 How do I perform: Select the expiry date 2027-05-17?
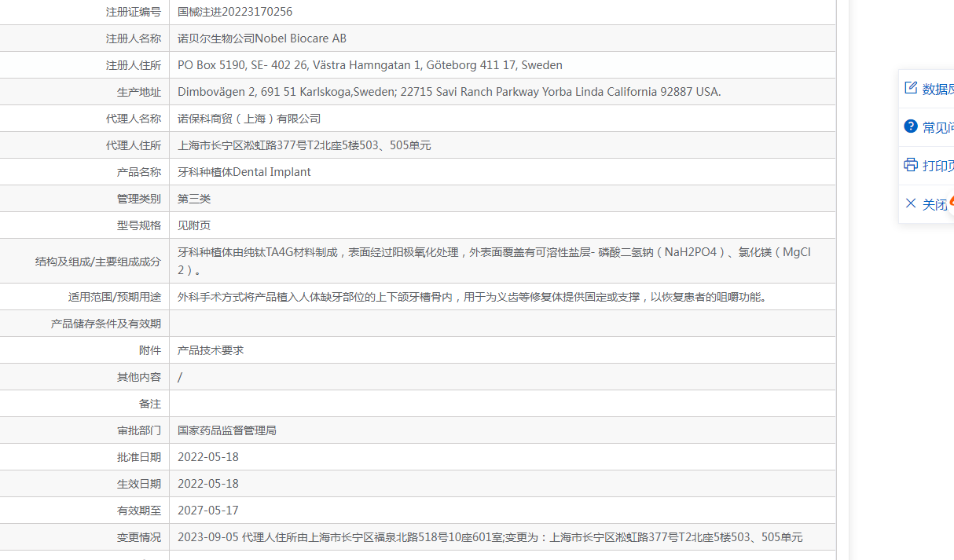208,511
